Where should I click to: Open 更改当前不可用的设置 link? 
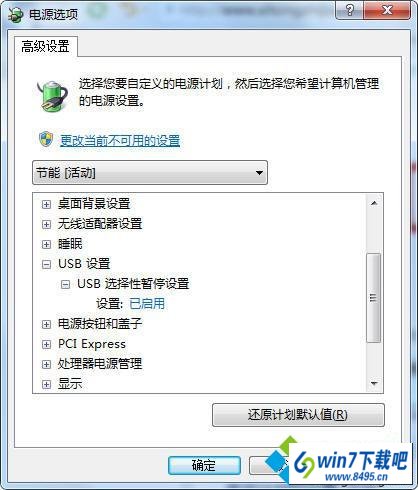click(120, 140)
